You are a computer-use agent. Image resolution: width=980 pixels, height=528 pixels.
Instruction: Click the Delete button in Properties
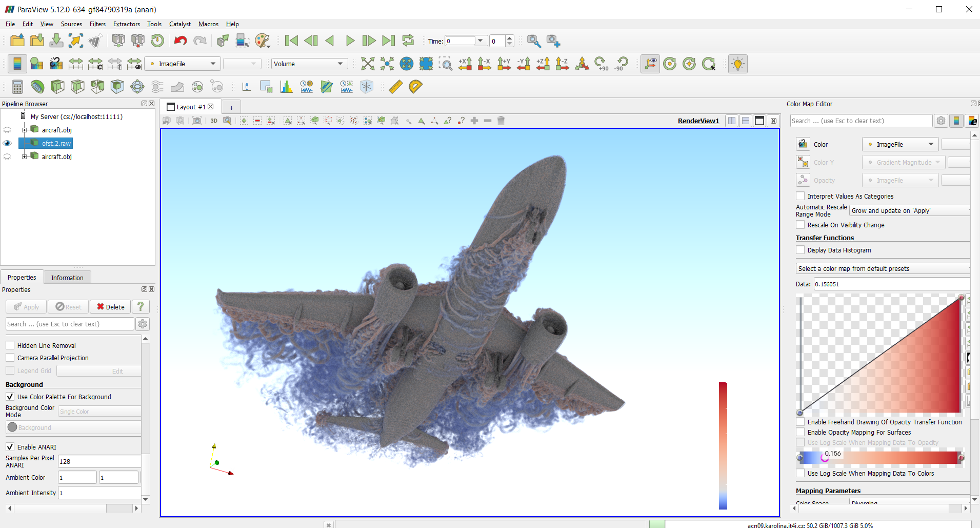[x=110, y=307]
